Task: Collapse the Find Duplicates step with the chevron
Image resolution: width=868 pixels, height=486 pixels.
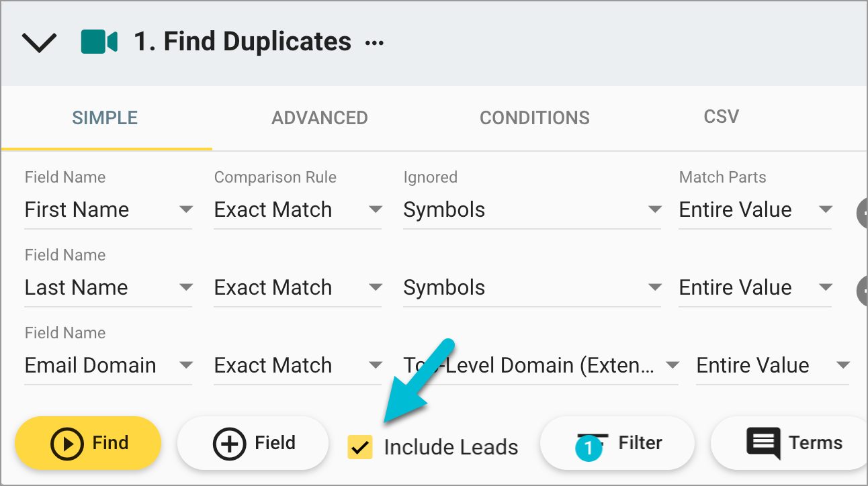Action: (39, 42)
